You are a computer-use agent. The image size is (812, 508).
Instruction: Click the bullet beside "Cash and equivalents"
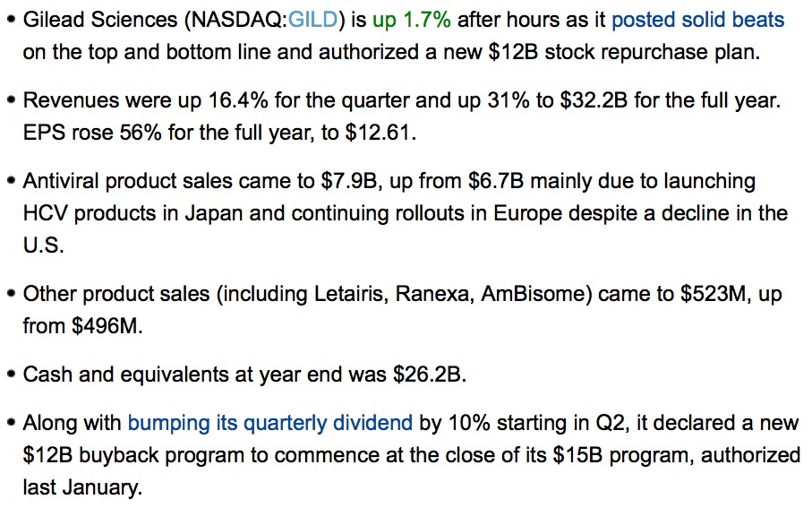[10, 375]
